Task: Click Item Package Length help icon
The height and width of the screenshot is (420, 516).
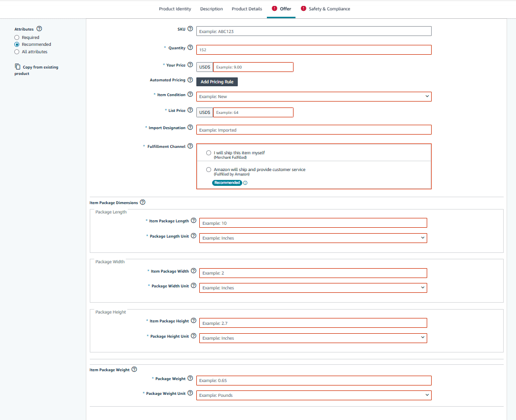Action: click(193, 220)
